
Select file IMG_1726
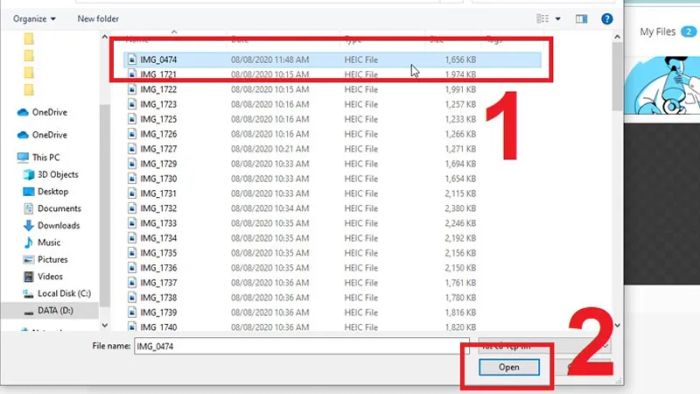[x=332, y=134]
